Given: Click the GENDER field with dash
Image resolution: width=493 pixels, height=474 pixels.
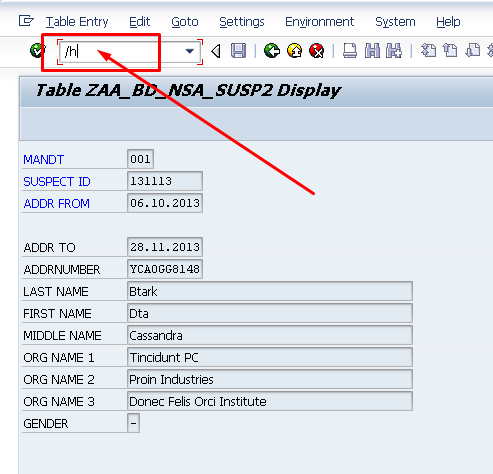Looking at the screenshot, I should click(133, 423).
